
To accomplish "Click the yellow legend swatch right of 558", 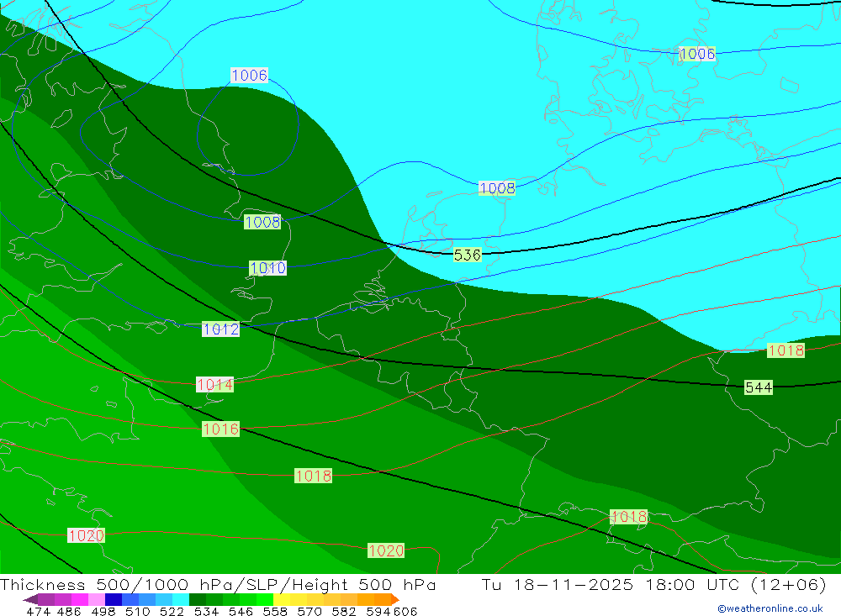I will pos(282,599).
